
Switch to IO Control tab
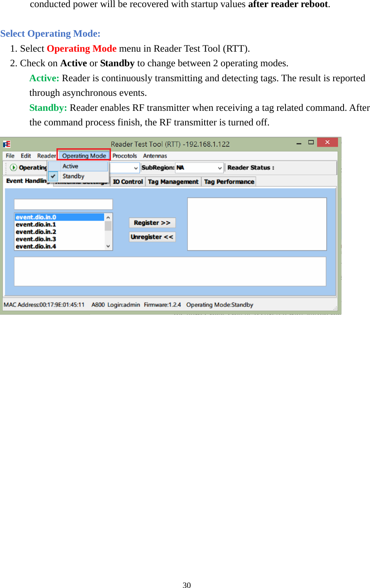pyautogui.click(x=128, y=182)
